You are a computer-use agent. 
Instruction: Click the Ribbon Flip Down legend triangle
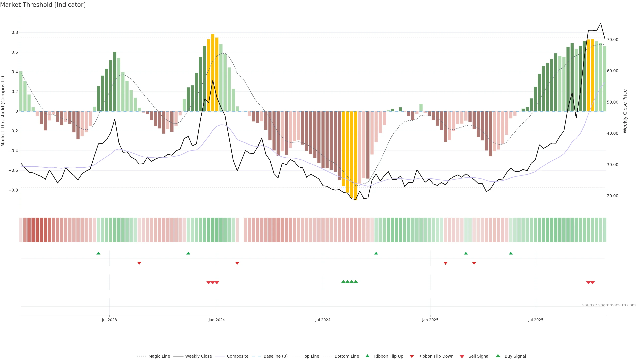(412, 356)
